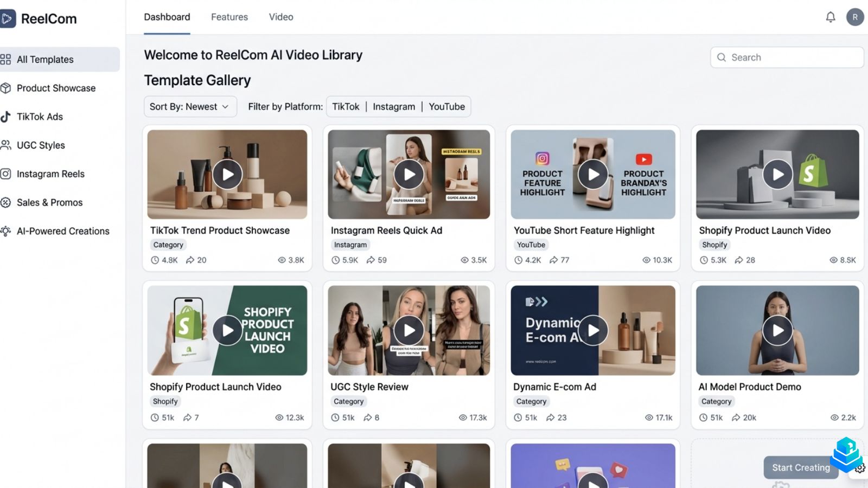Click share icon on UGC Style Review

pos(368,418)
